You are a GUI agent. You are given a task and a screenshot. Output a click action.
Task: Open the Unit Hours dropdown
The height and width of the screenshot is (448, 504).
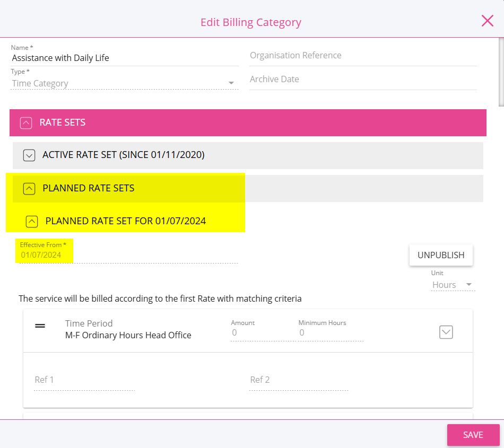click(453, 285)
